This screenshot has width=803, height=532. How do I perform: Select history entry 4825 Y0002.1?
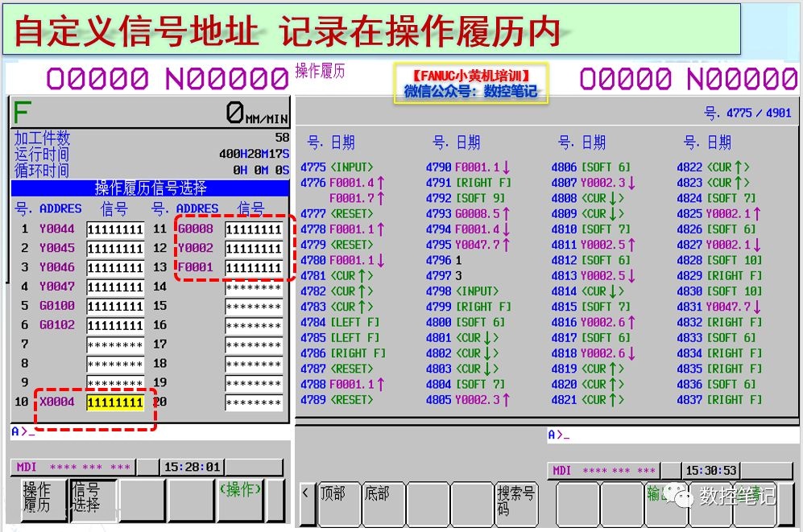point(719,214)
